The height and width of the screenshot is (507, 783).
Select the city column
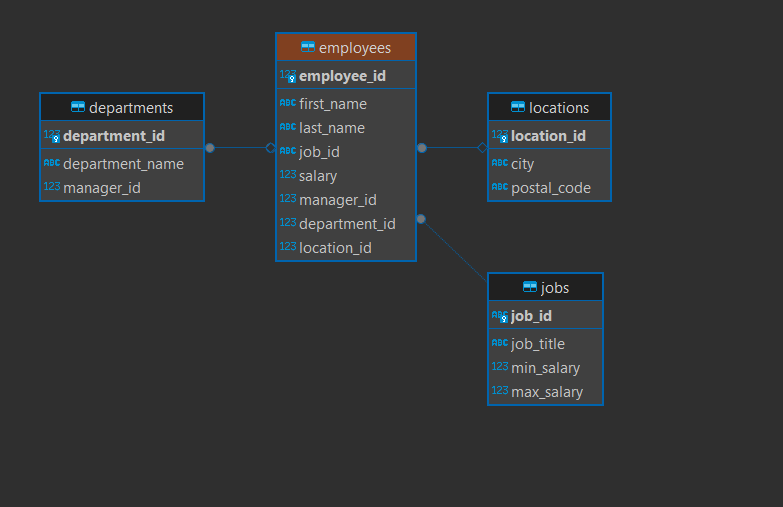coord(549,163)
